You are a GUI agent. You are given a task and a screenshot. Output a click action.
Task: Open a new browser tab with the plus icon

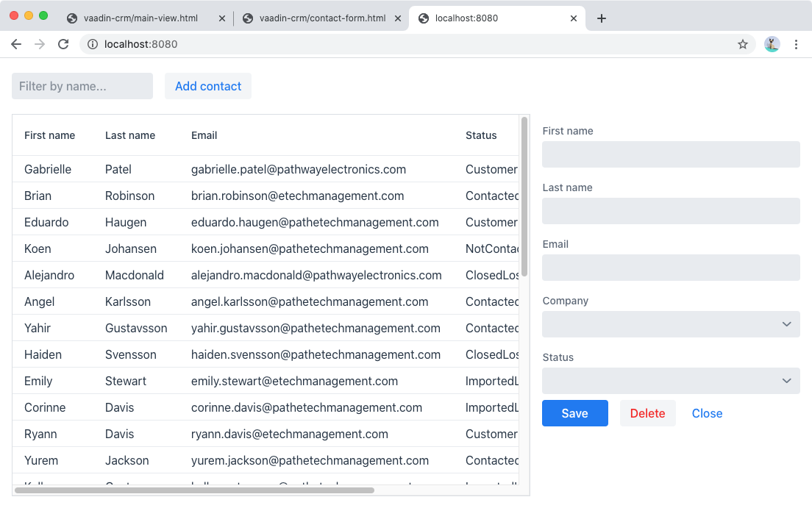[602, 18]
